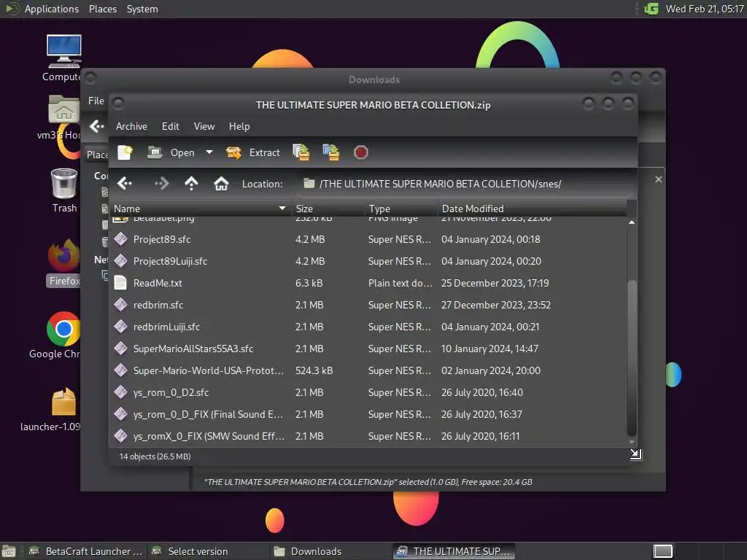Click the file list vertical scrollbar
This screenshot has width=747, height=560.
(632, 357)
